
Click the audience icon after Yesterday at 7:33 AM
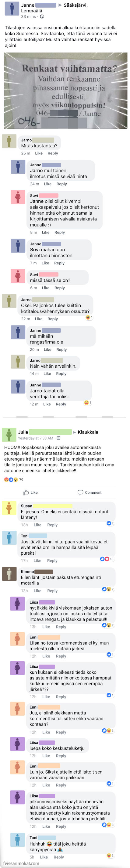tap(58, 438)
